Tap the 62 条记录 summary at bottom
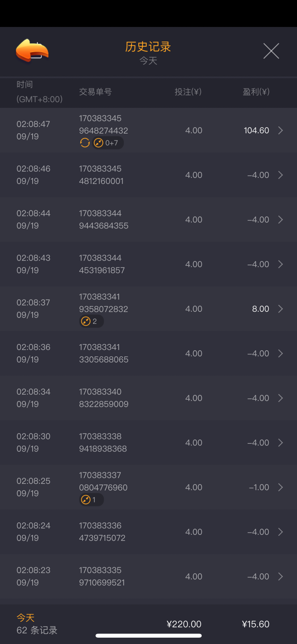 37,630
